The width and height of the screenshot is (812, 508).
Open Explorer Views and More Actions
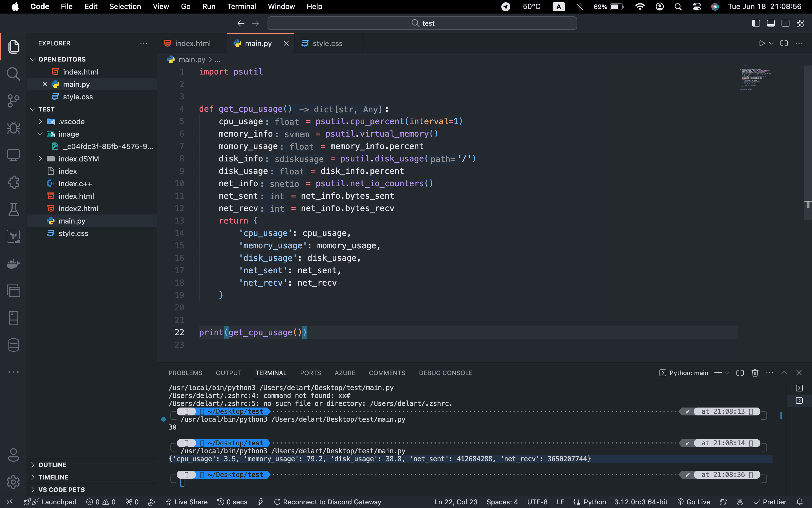coord(144,43)
